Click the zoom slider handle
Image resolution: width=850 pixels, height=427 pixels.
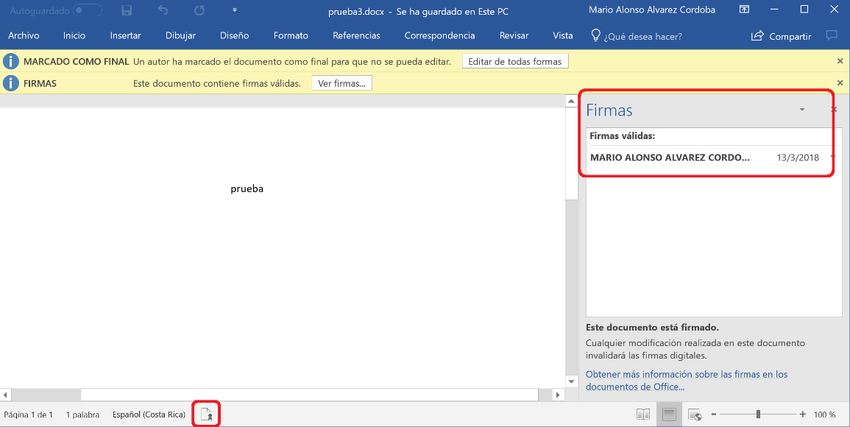tap(758, 414)
